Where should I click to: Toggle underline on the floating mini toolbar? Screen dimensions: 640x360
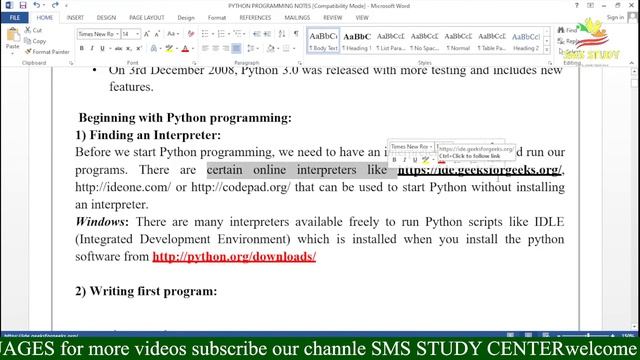coord(415,160)
